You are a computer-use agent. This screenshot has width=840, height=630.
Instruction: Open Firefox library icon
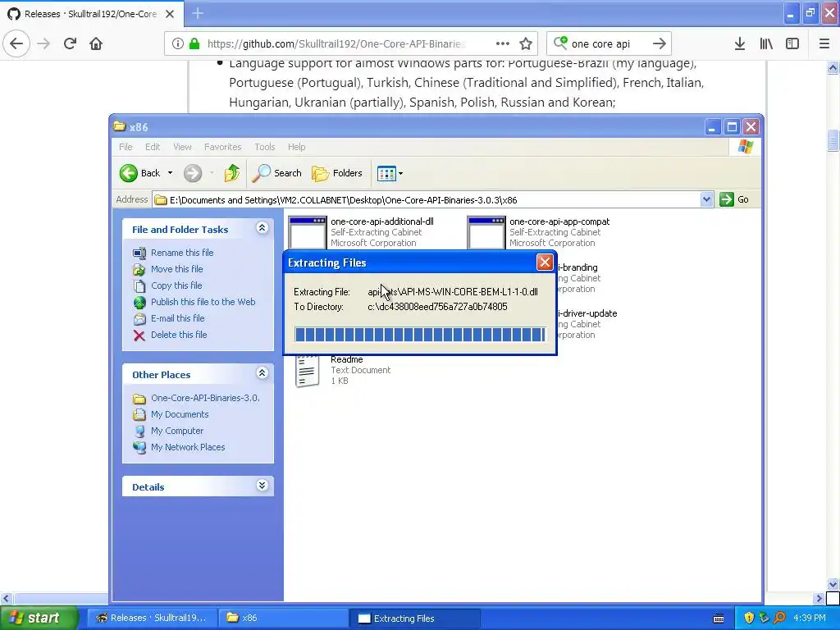tap(766, 43)
